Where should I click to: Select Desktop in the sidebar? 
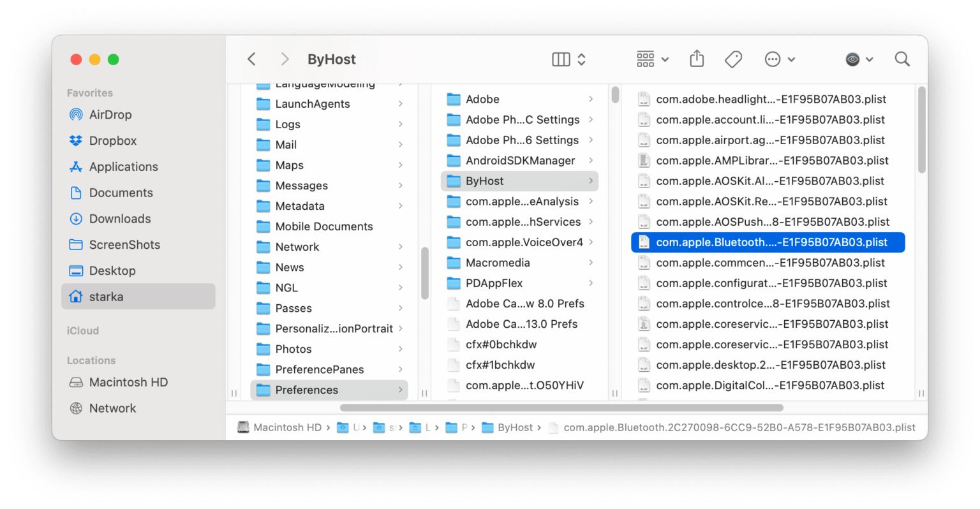click(138, 271)
